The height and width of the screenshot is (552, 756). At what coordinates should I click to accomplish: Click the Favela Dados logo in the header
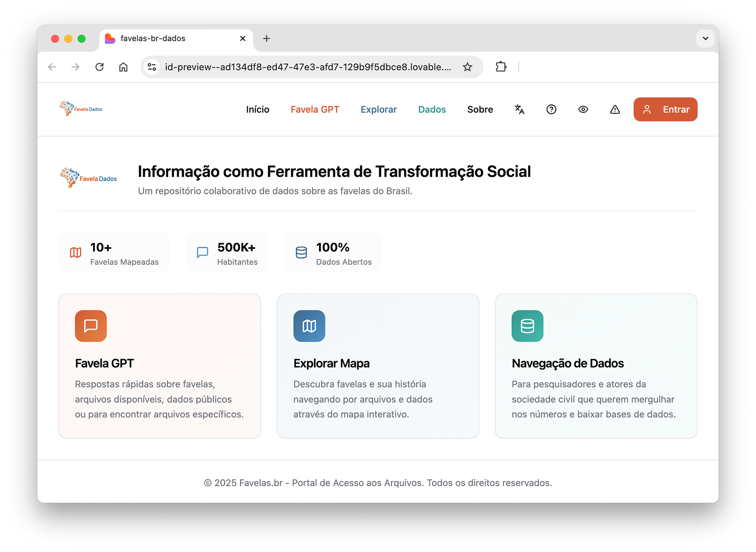(81, 109)
